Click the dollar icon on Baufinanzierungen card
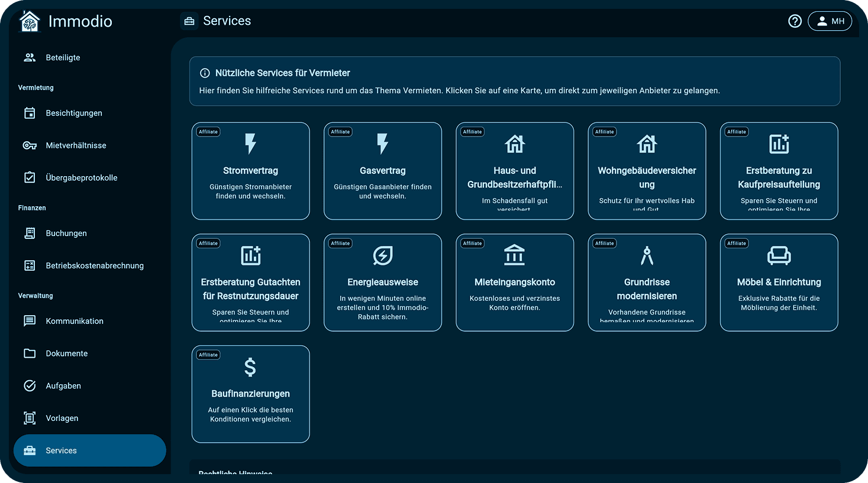Screen dimensions: 868x483 point(250,367)
